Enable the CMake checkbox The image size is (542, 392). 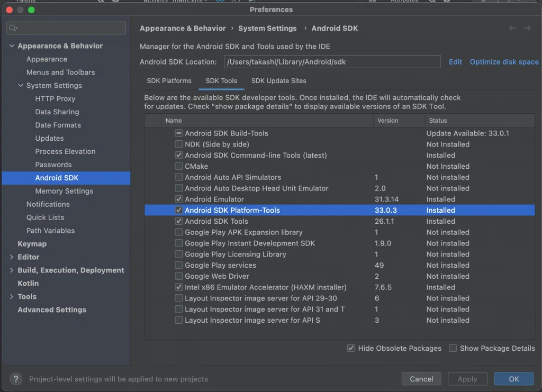[179, 166]
